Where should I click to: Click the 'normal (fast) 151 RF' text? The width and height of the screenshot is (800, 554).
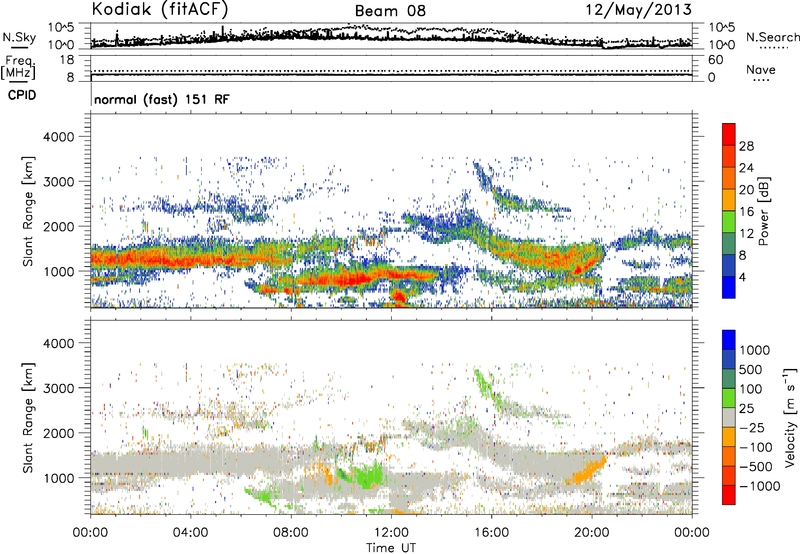(x=162, y=100)
